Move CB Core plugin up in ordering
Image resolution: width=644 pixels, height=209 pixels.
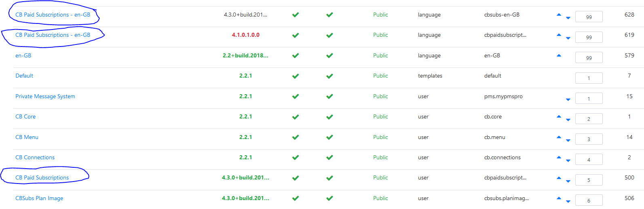point(559,116)
